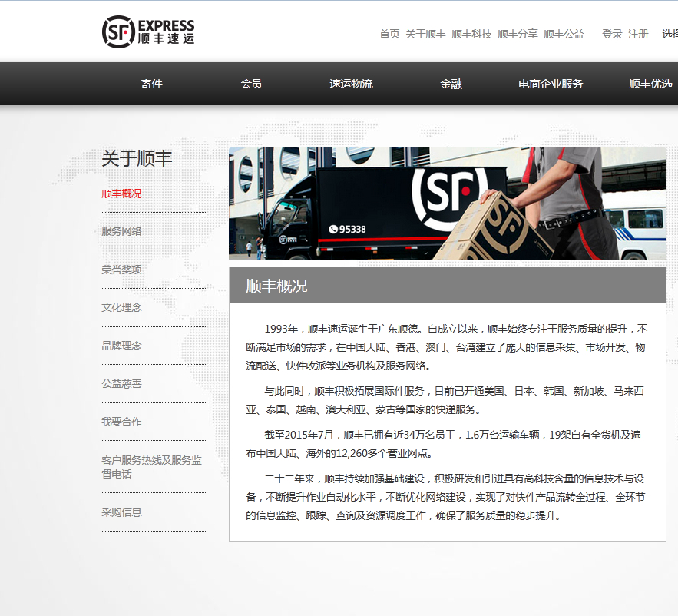Click the 关于顺丰 sidebar heading
Viewport: 678px width, 616px height.
pos(137,158)
